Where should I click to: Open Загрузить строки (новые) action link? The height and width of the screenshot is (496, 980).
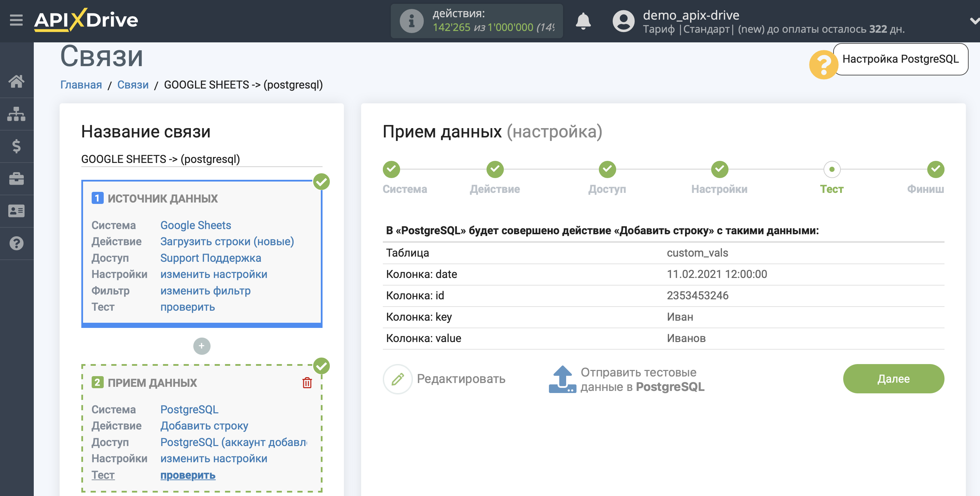pyautogui.click(x=227, y=241)
